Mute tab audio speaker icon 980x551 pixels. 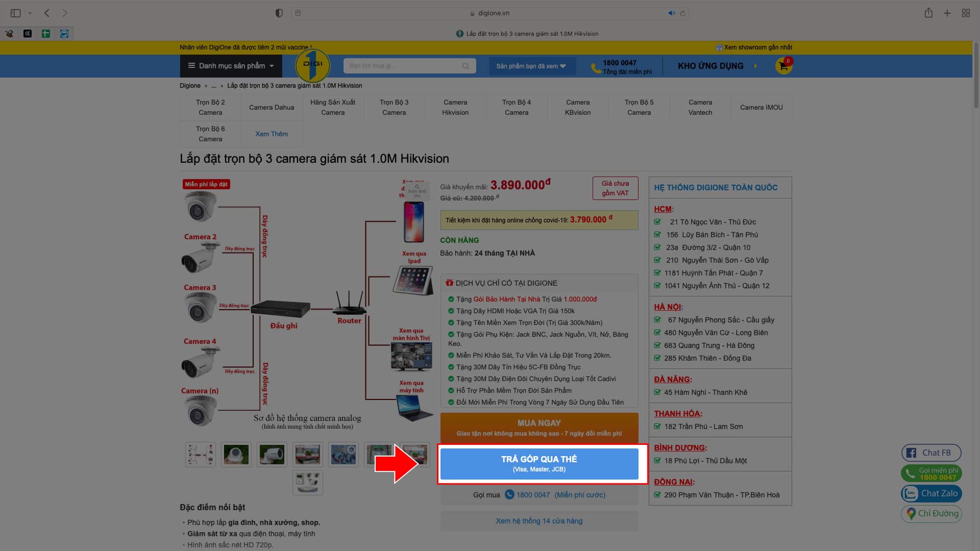click(671, 13)
